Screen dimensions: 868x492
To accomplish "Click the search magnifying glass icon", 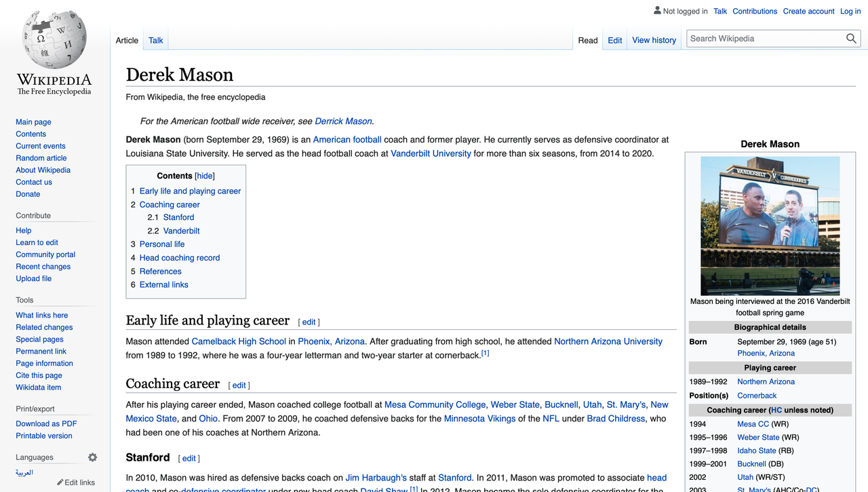I will tap(851, 39).
